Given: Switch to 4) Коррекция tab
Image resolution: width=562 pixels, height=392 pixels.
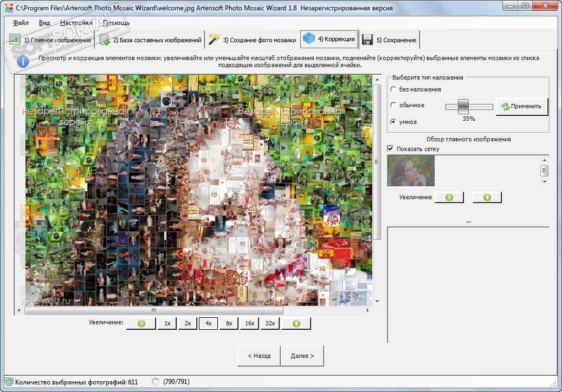Looking at the screenshot, I should [329, 38].
